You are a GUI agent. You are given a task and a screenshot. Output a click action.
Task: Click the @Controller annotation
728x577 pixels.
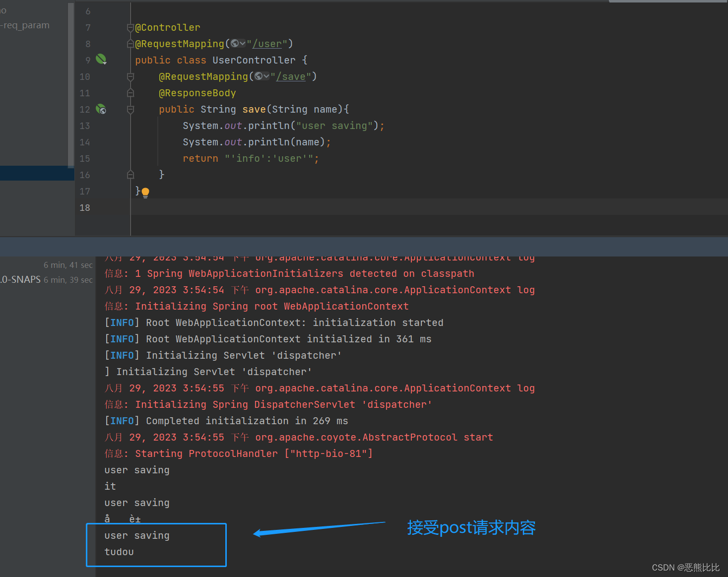(168, 27)
